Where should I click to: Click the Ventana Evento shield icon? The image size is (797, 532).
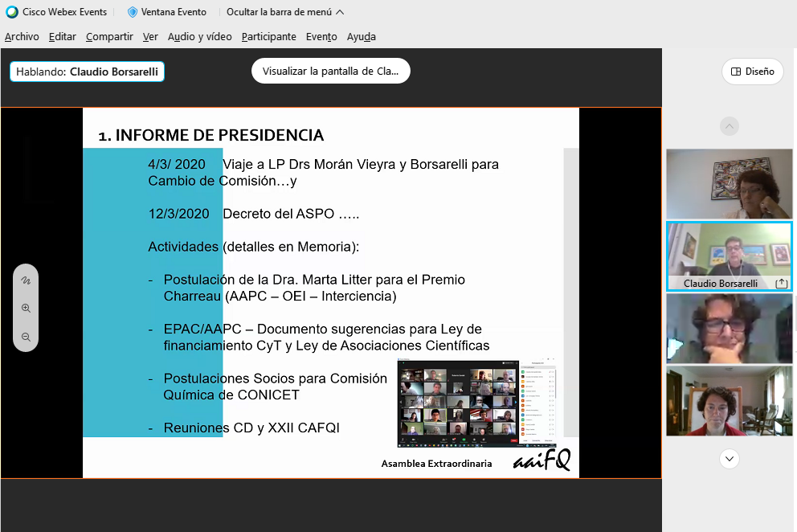point(133,12)
